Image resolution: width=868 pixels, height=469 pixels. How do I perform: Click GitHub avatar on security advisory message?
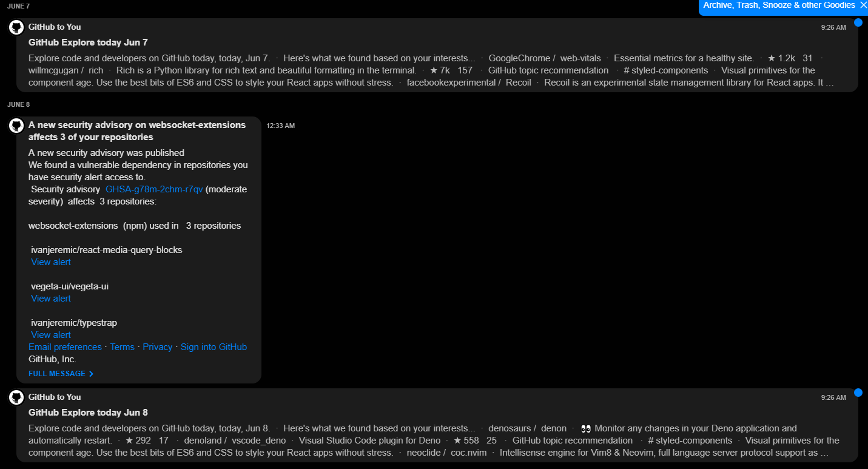tap(16, 126)
